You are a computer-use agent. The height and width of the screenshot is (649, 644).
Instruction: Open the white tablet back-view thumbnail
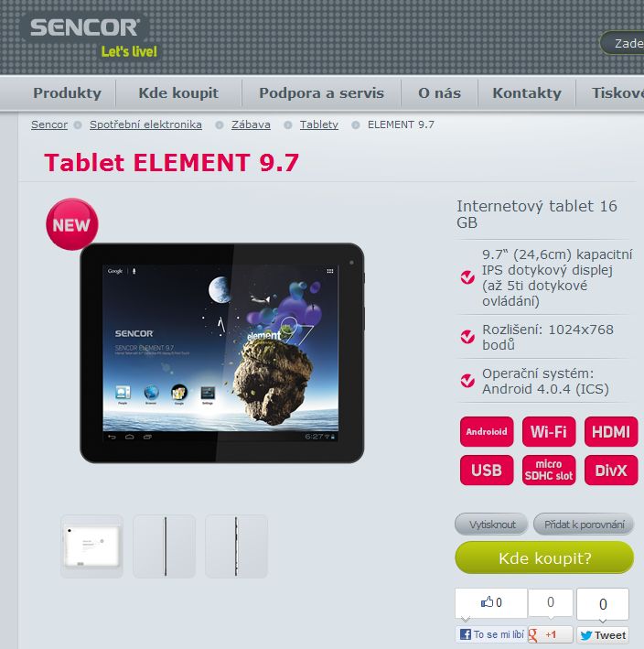[x=91, y=546]
